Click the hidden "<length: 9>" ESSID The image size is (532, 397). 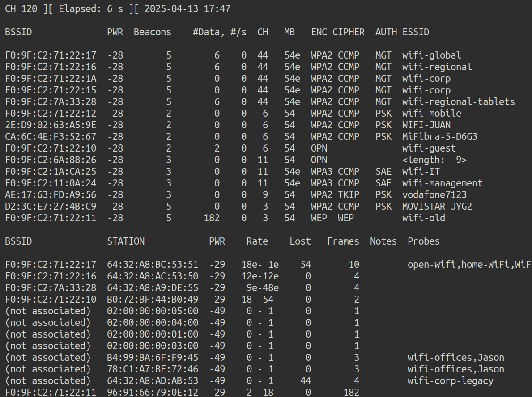(434, 160)
